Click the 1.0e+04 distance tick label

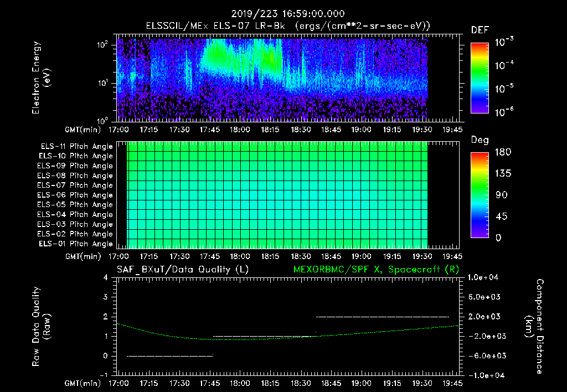483,277
